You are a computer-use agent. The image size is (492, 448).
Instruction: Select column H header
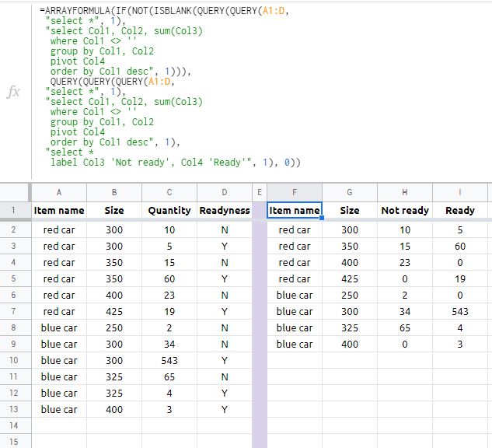405,192
